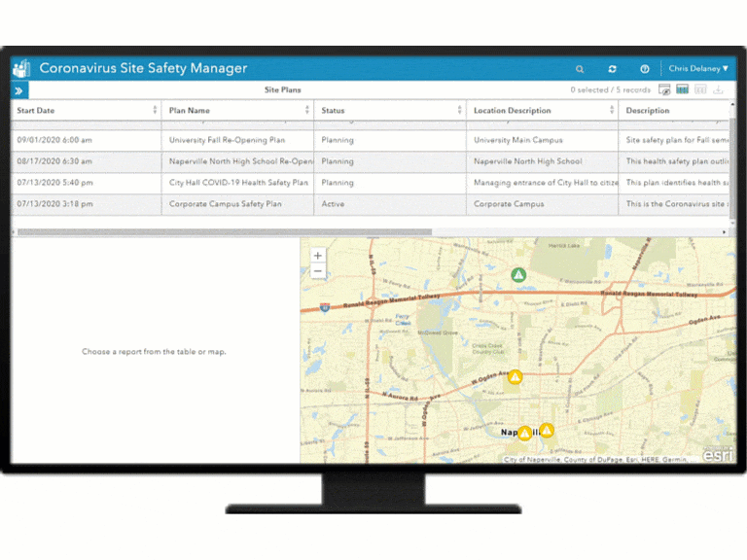Sort by the Start Date column arrows
Screen dimensions: 747x560
point(155,110)
